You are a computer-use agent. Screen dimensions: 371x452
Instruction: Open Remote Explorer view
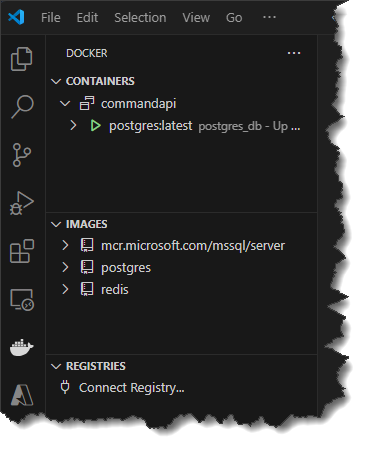click(x=22, y=299)
